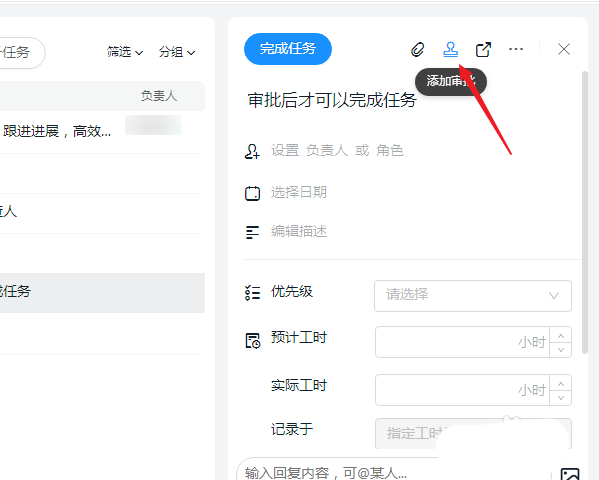
Task: Click the insert image icon in reply
Action: point(570,474)
